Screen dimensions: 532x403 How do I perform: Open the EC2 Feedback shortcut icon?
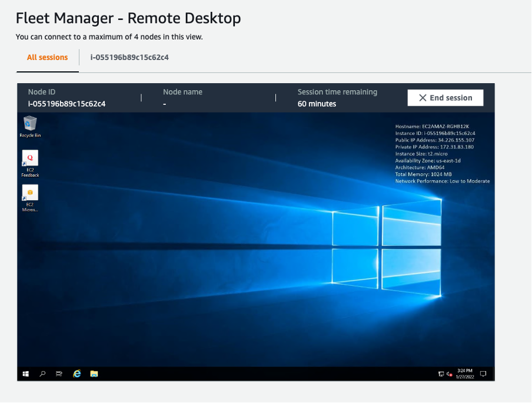click(30, 163)
